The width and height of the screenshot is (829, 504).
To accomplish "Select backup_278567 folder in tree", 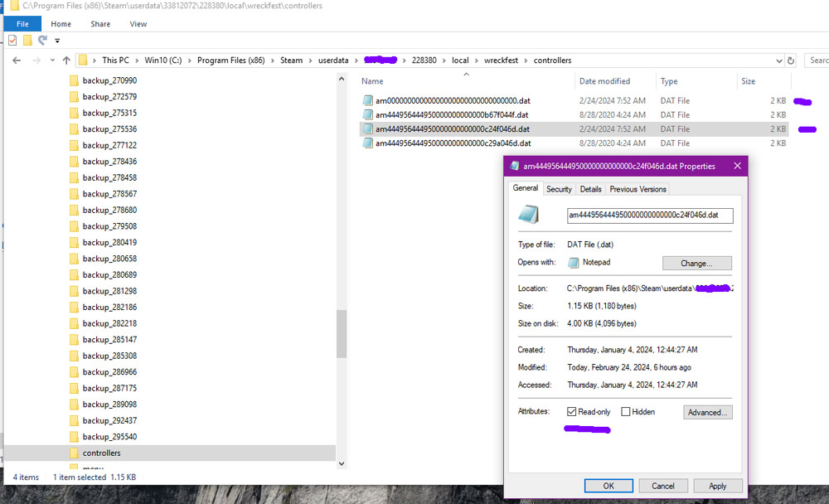I will (x=109, y=194).
